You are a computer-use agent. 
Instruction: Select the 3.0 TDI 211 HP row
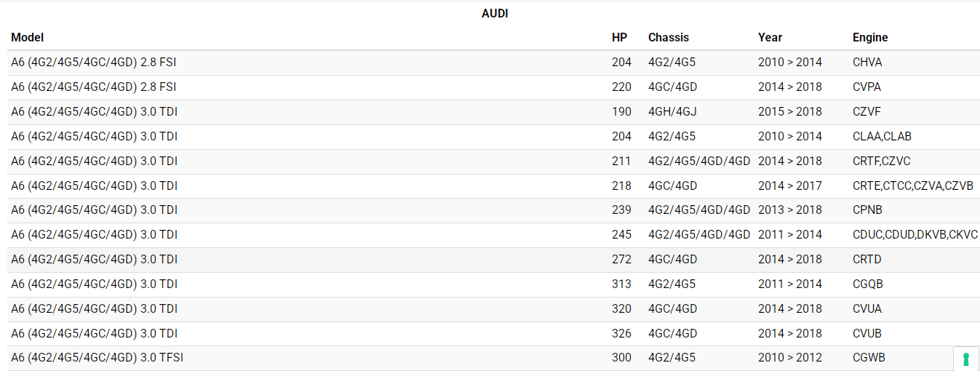pyautogui.click(x=94, y=161)
